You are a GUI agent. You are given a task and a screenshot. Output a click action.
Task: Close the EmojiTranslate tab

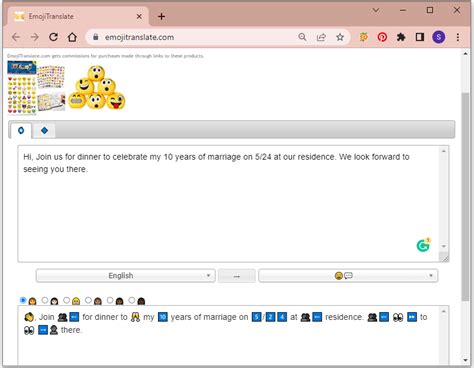click(x=139, y=16)
